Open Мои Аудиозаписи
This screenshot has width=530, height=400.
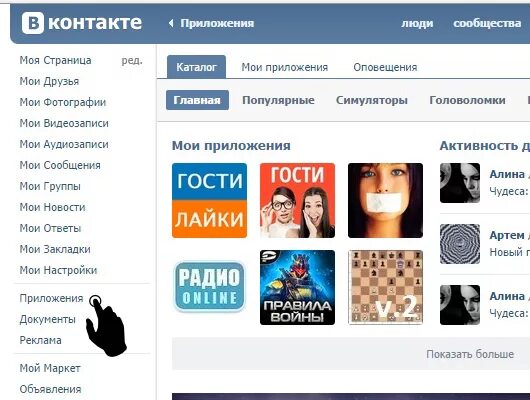64,144
